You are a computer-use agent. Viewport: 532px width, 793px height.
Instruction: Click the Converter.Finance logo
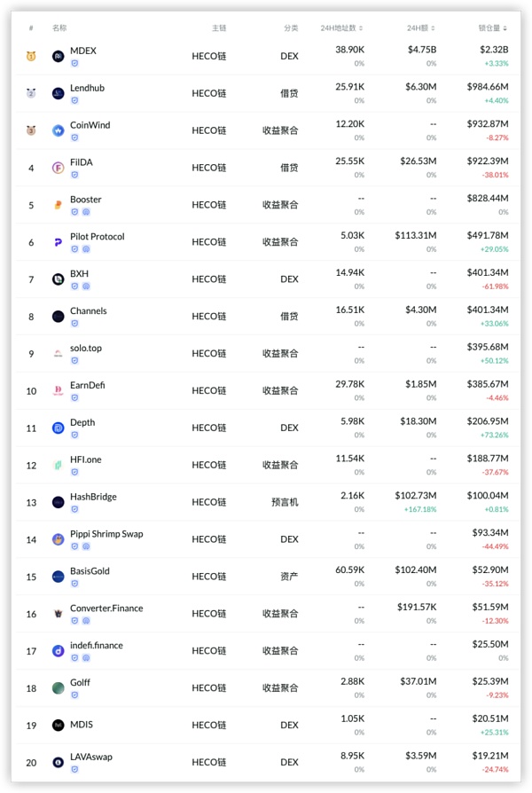point(59,614)
